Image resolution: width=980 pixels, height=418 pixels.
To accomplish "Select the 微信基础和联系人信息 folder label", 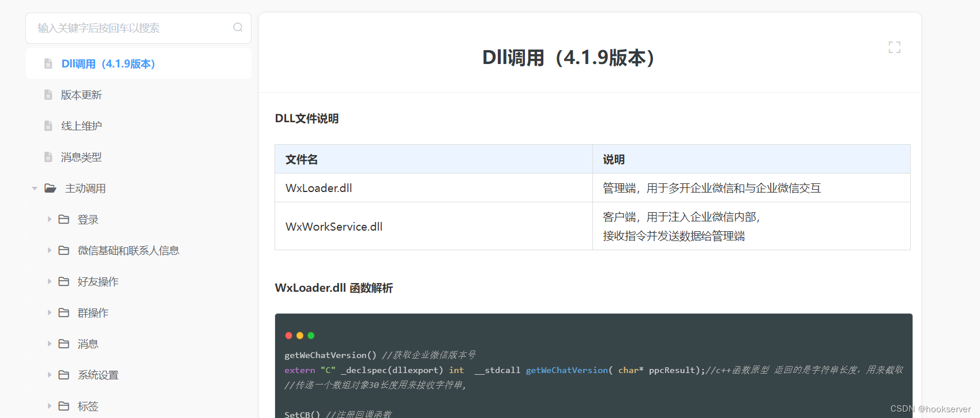I will coord(129,250).
